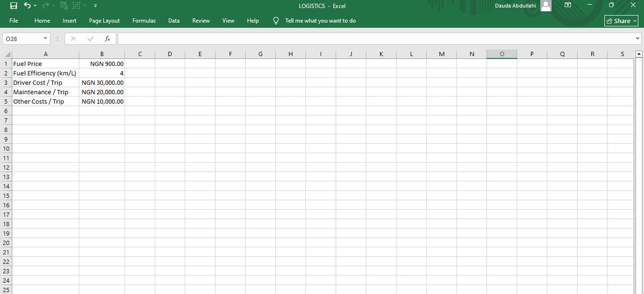Select the Formulas ribbon tab
Image resolution: width=644 pixels, height=294 pixels.
click(144, 20)
